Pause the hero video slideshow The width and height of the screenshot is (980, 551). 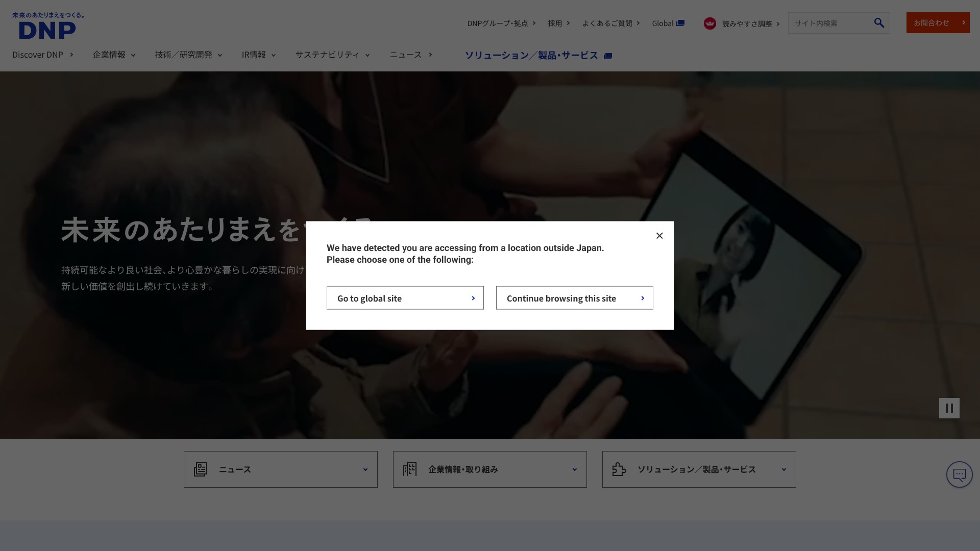(949, 408)
